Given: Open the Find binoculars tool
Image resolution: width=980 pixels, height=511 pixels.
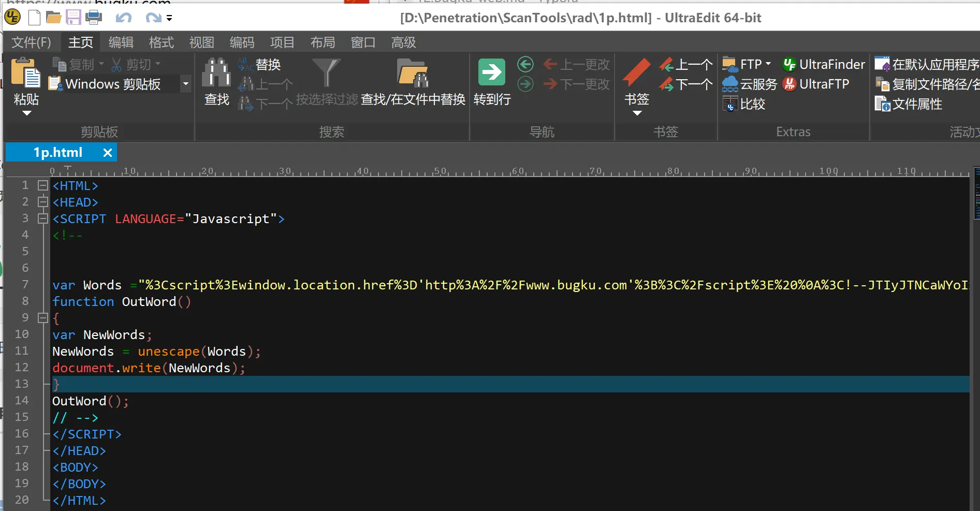Looking at the screenshot, I should (x=216, y=74).
